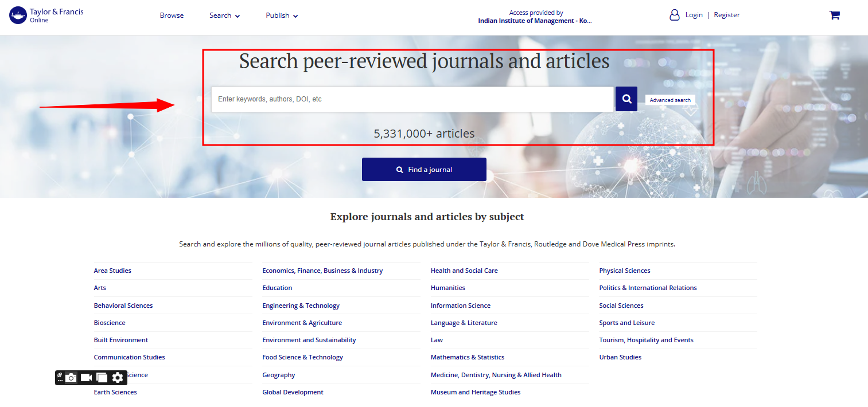Click the user profile icon beside Login
Viewport: 868px width, 407px height.
(x=674, y=15)
